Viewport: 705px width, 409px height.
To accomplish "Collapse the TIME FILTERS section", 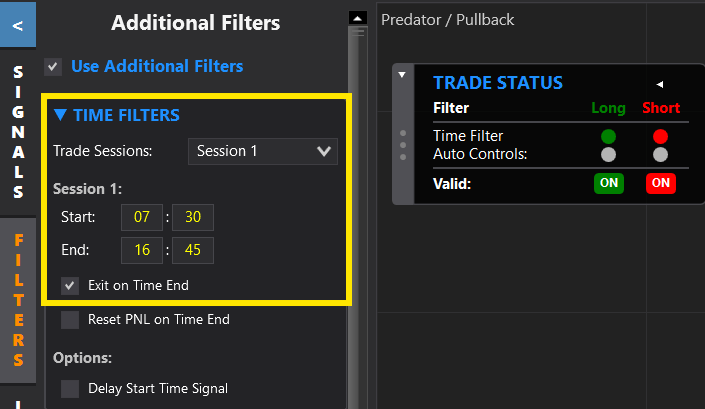I will [61, 115].
